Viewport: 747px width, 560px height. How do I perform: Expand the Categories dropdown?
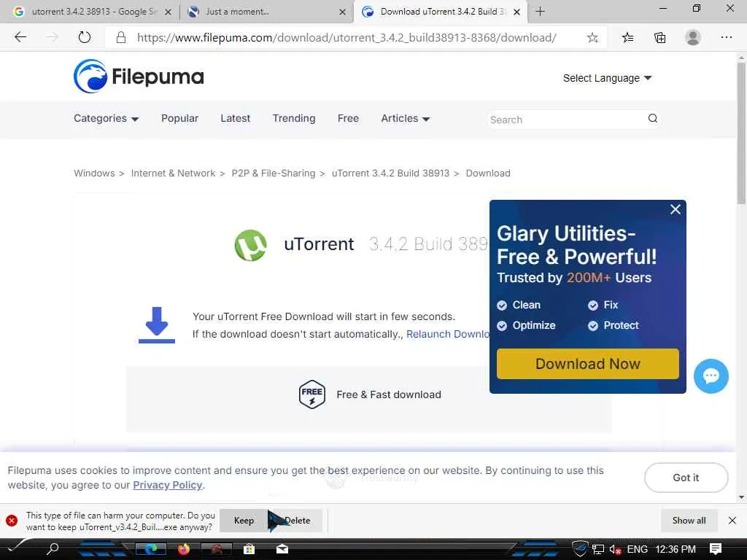pos(106,119)
